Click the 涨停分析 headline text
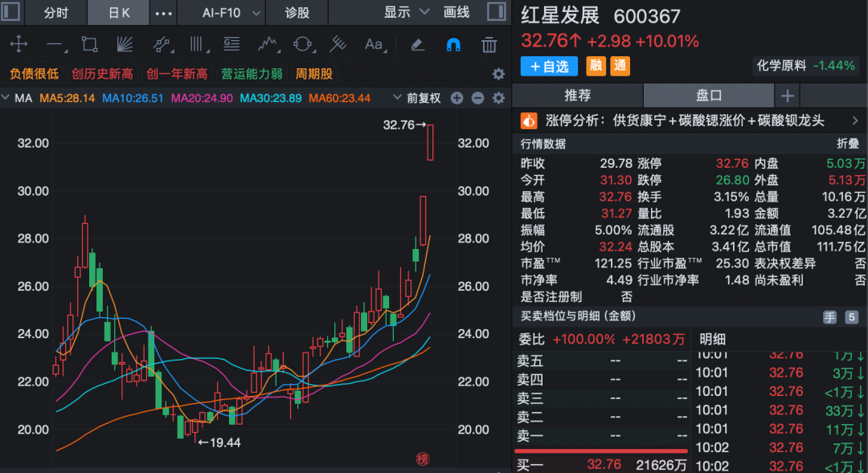This screenshot has width=868, height=473. 685,120
